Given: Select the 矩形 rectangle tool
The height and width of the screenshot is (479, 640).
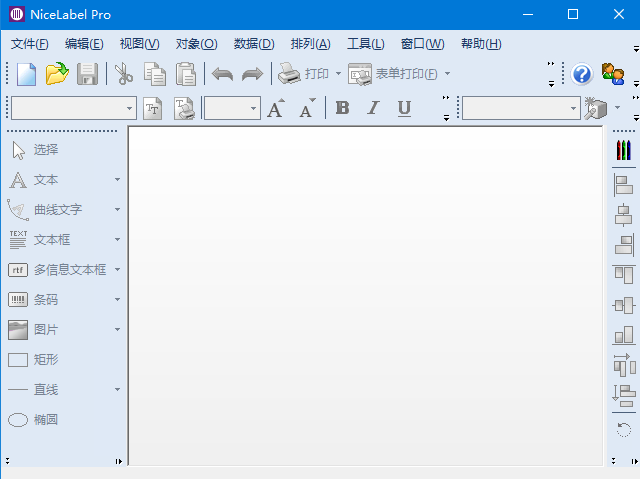Looking at the screenshot, I should tap(45, 359).
